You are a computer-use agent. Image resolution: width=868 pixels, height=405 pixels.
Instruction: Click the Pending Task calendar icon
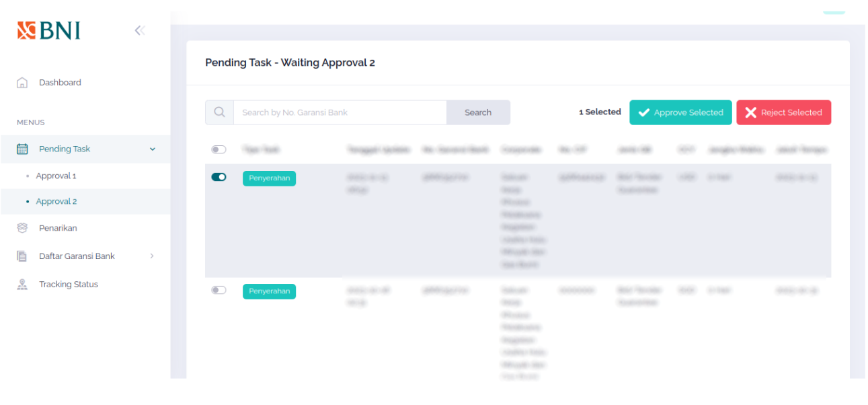22,149
